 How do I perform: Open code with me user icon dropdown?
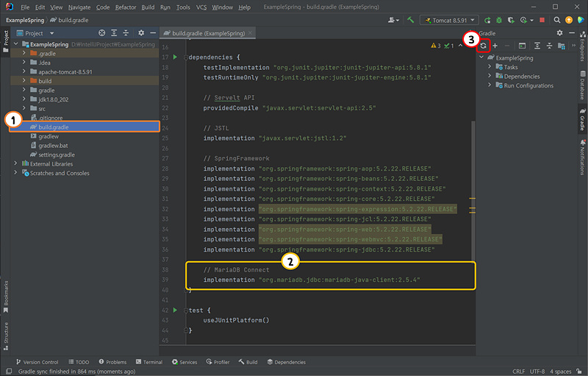pyautogui.click(x=393, y=21)
